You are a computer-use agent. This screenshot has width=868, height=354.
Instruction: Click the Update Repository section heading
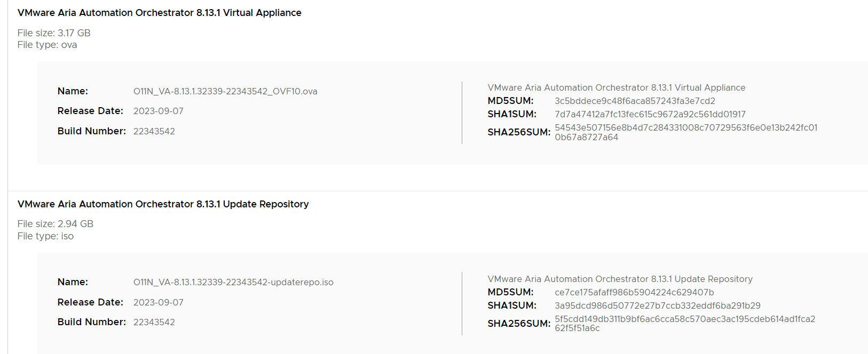tap(163, 204)
